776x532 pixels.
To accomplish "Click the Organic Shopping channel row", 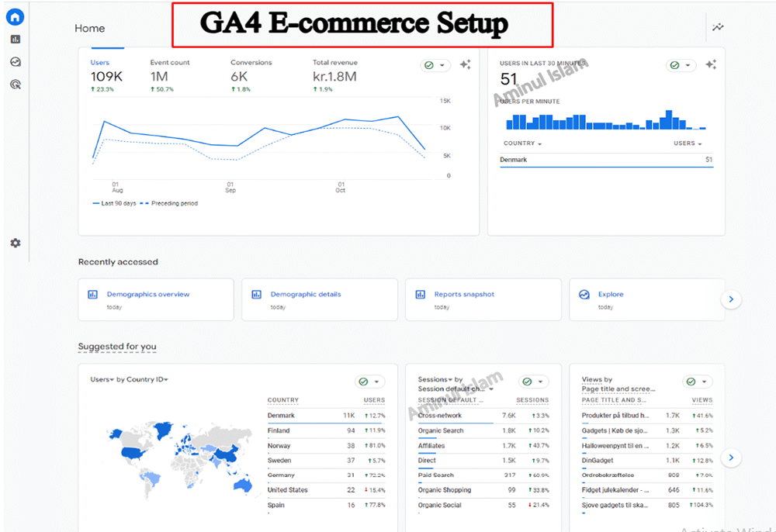I will (x=483, y=490).
